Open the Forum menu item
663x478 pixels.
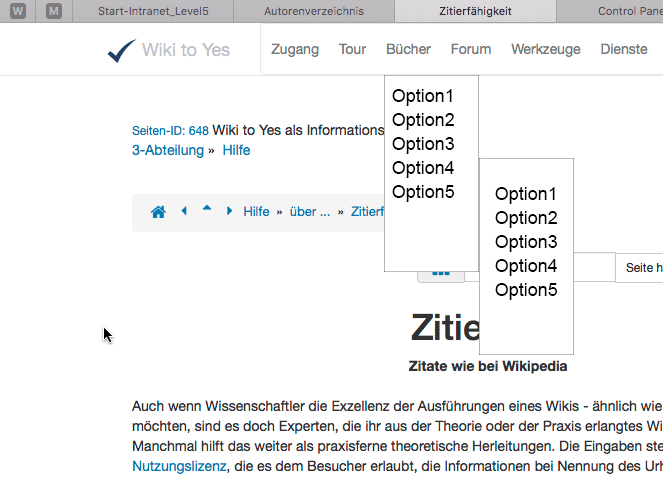point(470,49)
